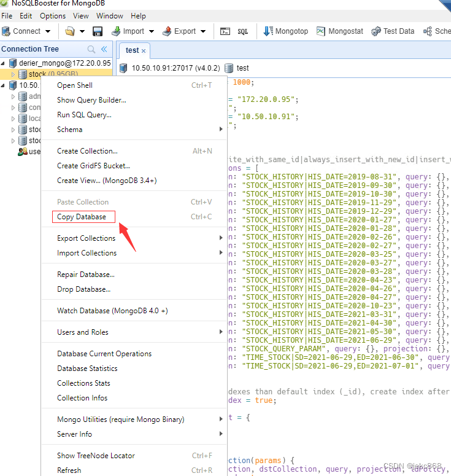This screenshot has height=476, width=451.
Task: Close the test tab
Action: pos(144,51)
